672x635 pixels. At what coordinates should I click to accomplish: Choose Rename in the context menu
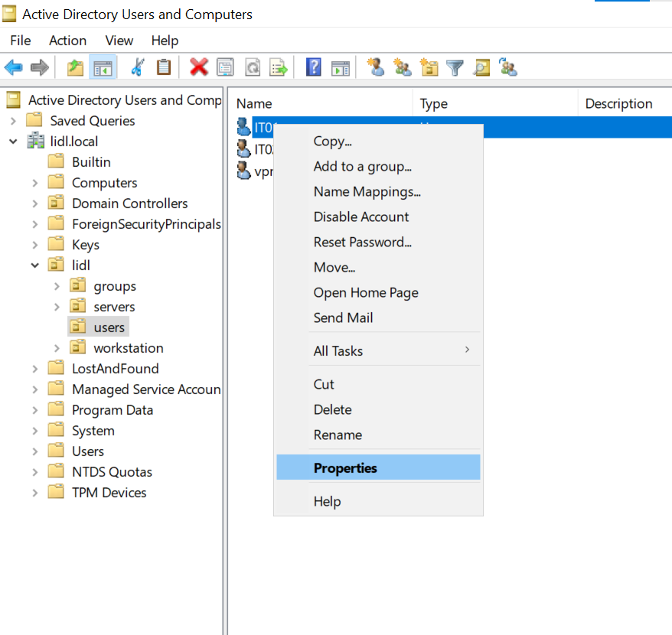click(x=378, y=435)
